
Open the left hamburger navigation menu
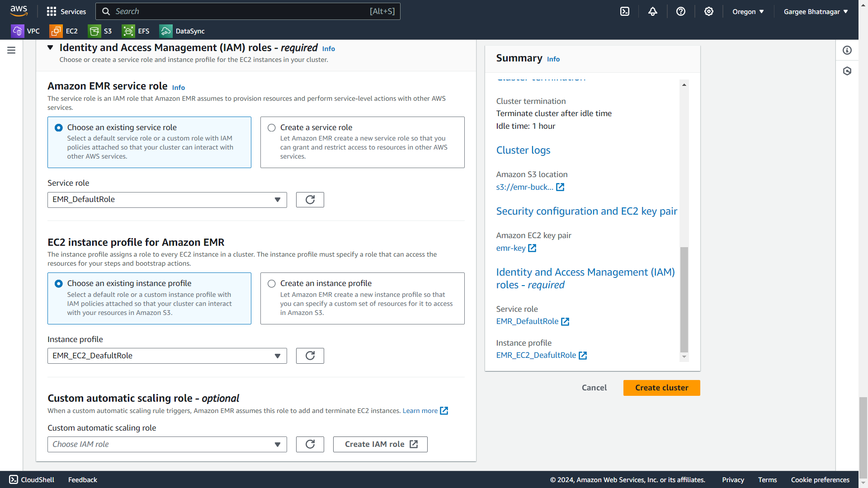coord(11,50)
